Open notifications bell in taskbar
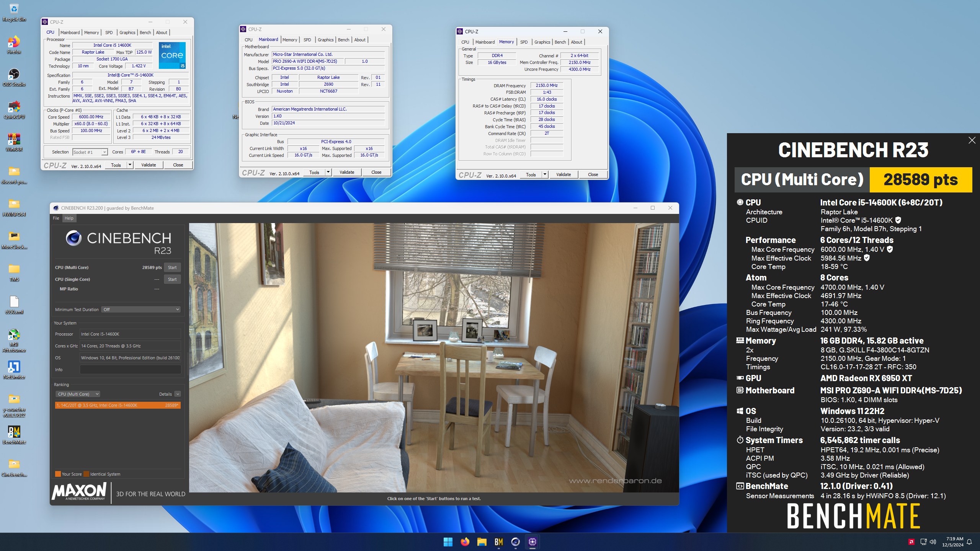 click(x=969, y=542)
